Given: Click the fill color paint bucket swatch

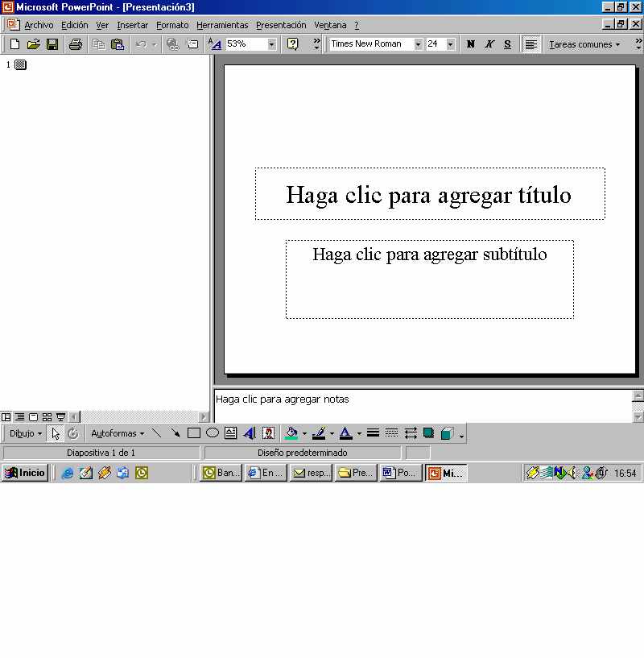Looking at the screenshot, I should (291, 433).
